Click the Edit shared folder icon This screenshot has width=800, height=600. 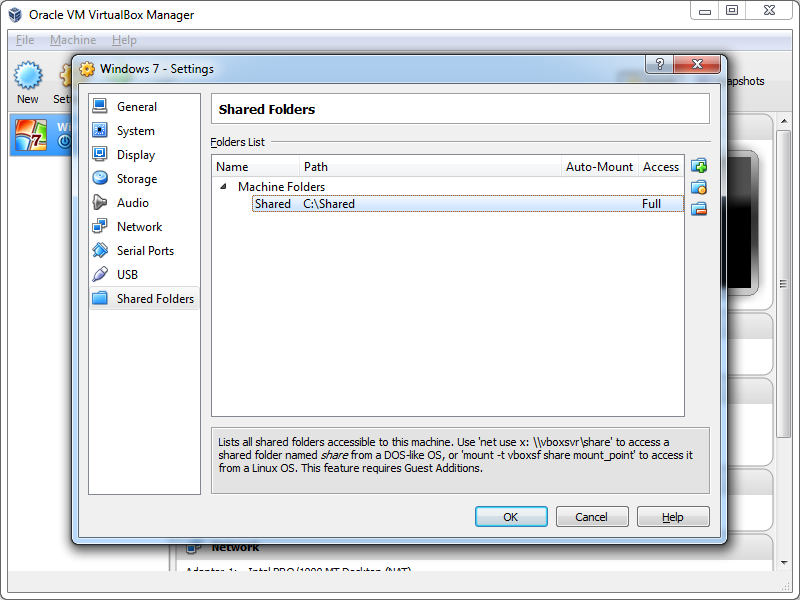click(x=699, y=187)
